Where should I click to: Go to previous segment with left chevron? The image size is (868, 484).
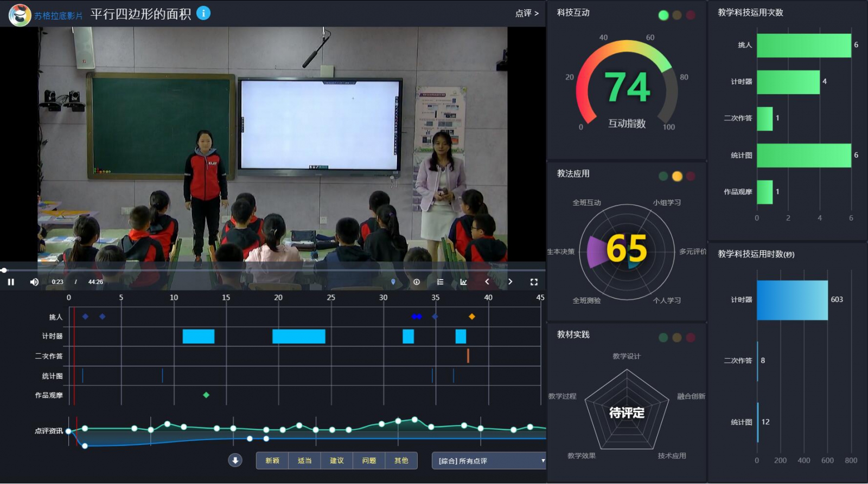click(487, 282)
